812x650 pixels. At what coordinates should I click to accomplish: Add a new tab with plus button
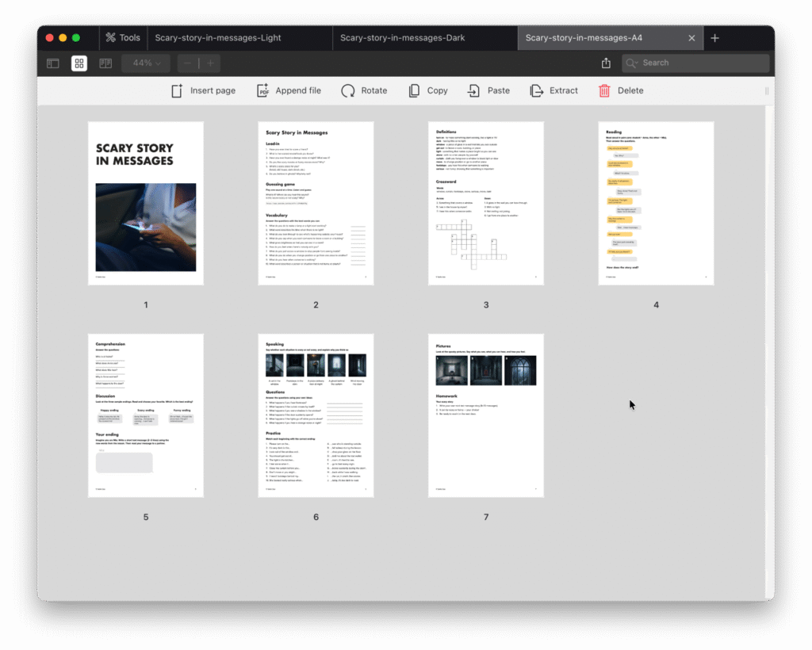(x=714, y=38)
